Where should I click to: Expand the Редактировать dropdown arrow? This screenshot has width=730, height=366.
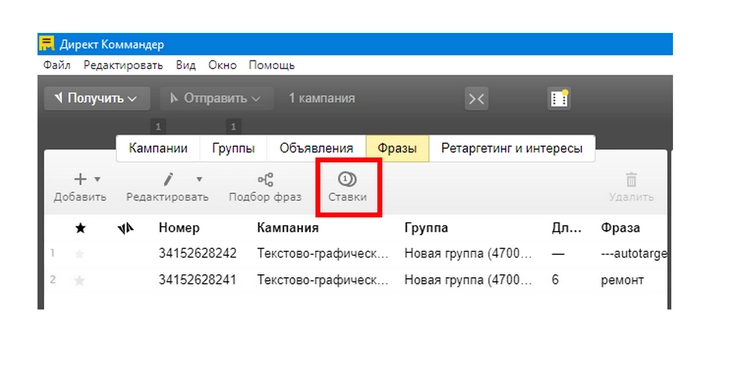pos(199,179)
